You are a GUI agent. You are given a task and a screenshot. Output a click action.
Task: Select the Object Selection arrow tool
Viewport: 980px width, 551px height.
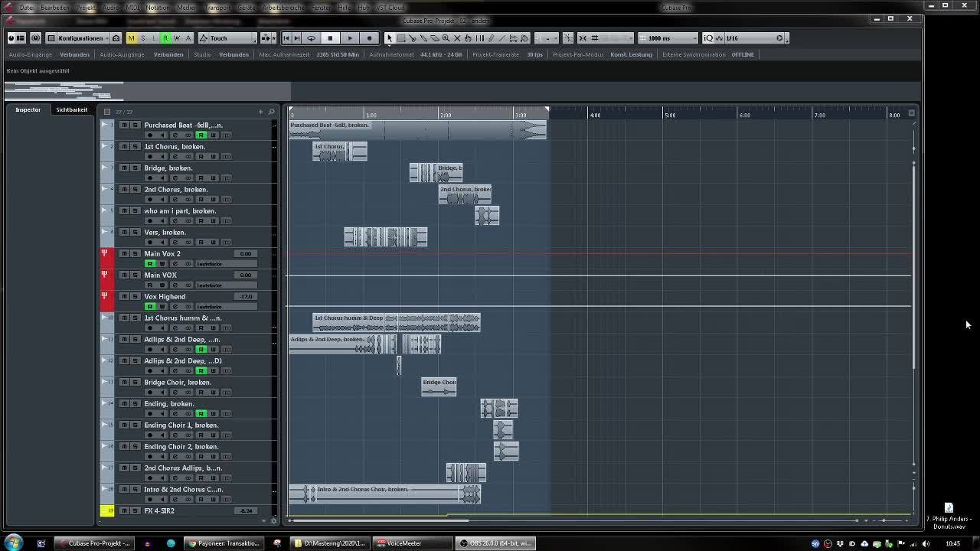click(x=389, y=38)
